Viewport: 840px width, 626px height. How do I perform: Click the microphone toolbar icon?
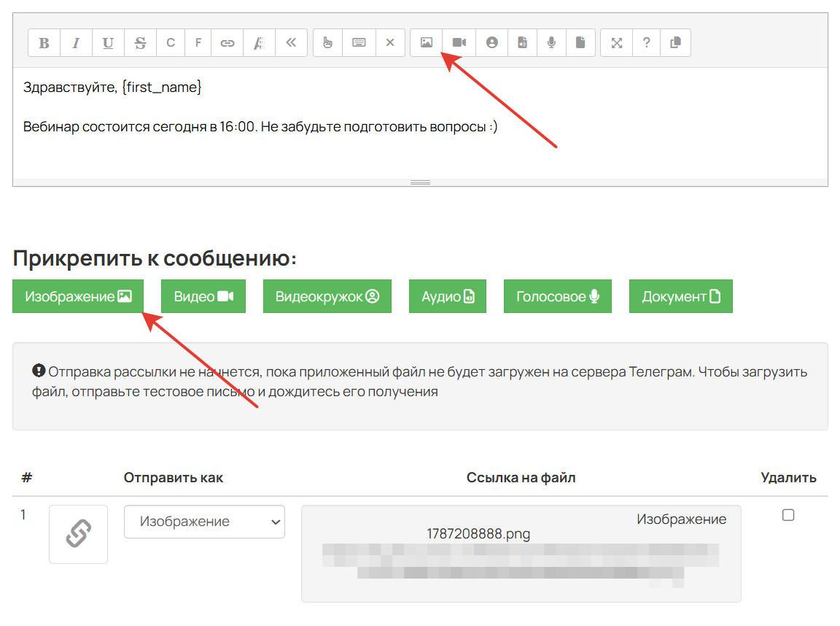click(551, 43)
